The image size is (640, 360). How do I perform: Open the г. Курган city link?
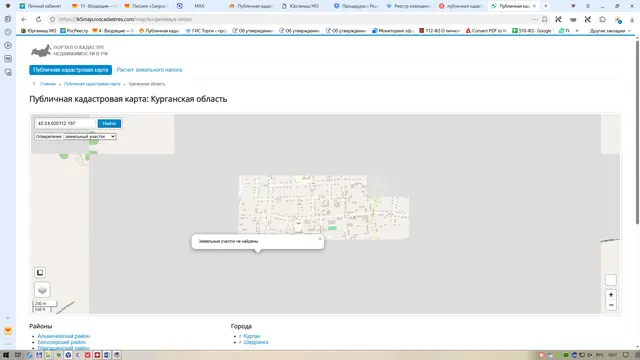click(x=249, y=336)
